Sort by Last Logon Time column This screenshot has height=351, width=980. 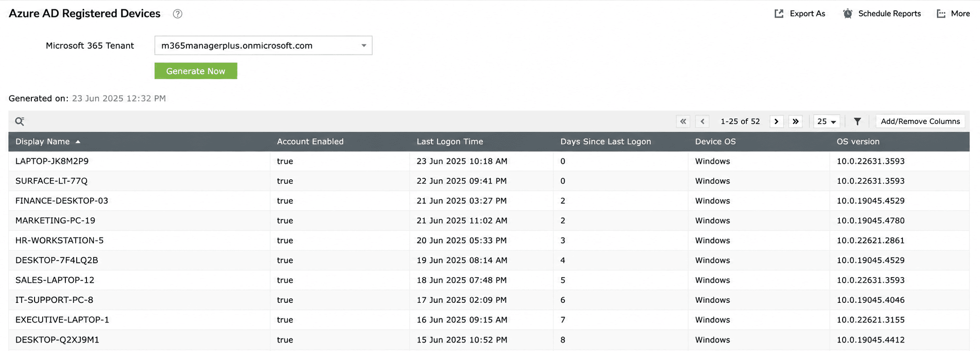tap(450, 141)
